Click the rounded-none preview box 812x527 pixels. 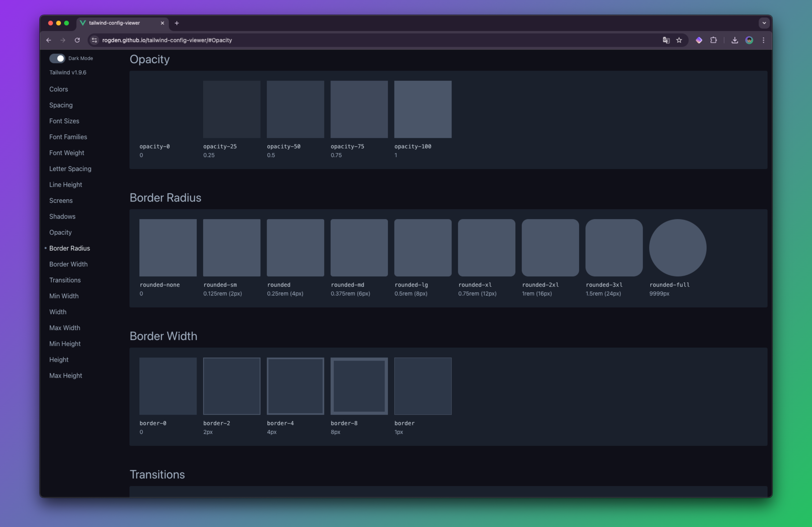pyautogui.click(x=168, y=248)
